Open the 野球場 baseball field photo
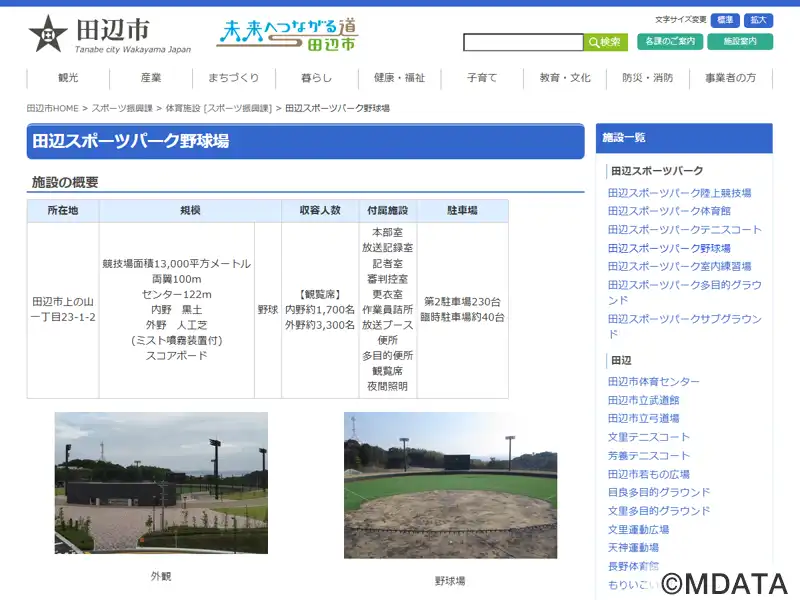This screenshot has width=800, height=600. click(450, 485)
